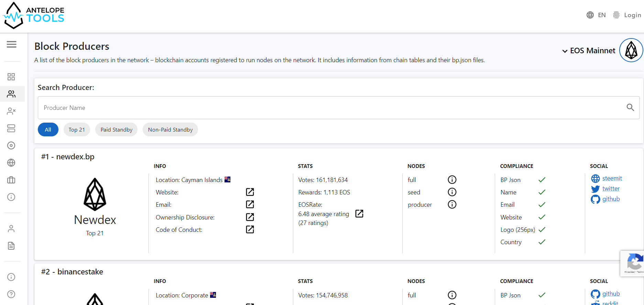
Task: Select the block producers people icon
Action: pos(11,94)
